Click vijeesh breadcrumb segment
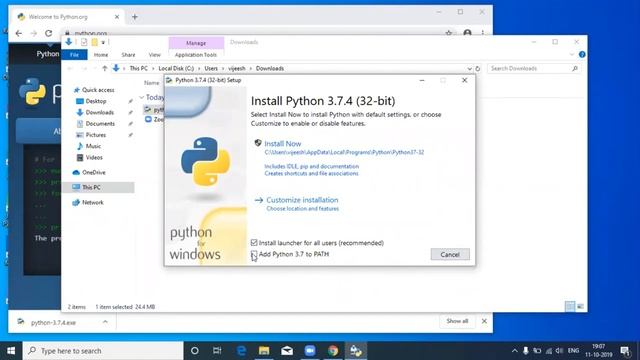Viewport: 640px width, 360px height. click(237, 69)
